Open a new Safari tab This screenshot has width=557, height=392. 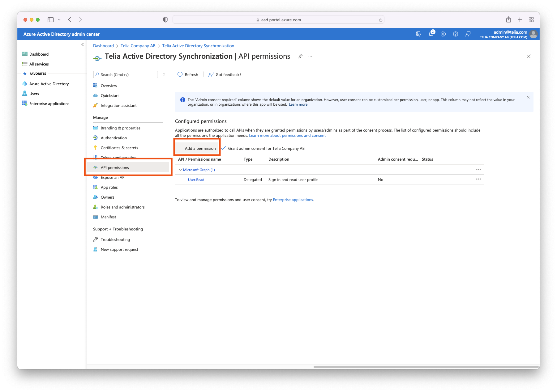coord(520,19)
